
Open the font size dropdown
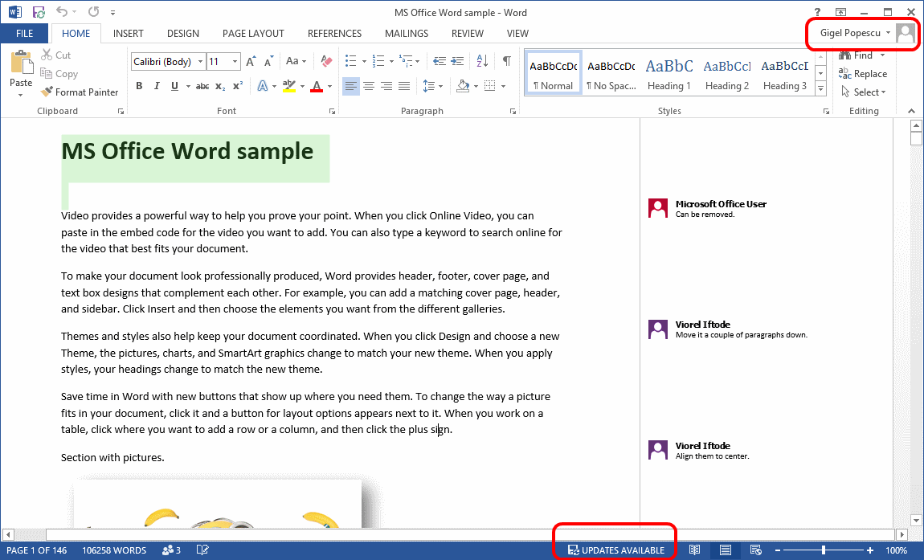(x=235, y=61)
